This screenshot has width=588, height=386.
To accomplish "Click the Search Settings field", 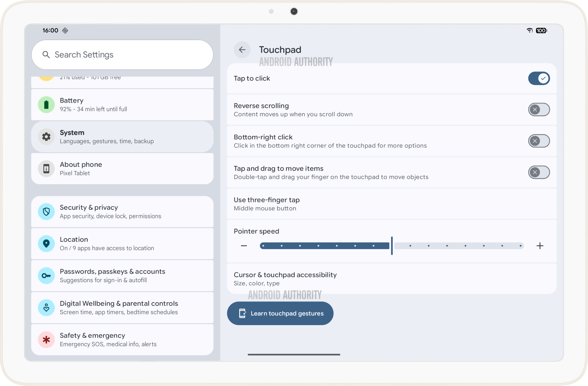I will [x=123, y=55].
